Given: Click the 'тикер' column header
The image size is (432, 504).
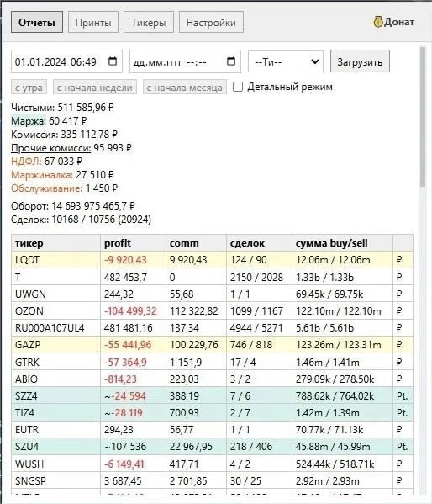Looking at the screenshot, I should (x=55, y=243).
